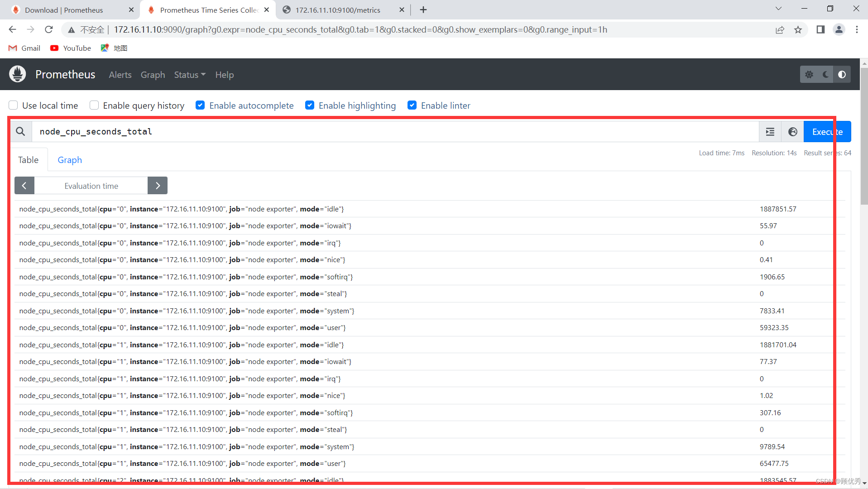Screen dimensions: 868x489
Task: Switch to dark theme moon icon
Action: coord(825,74)
